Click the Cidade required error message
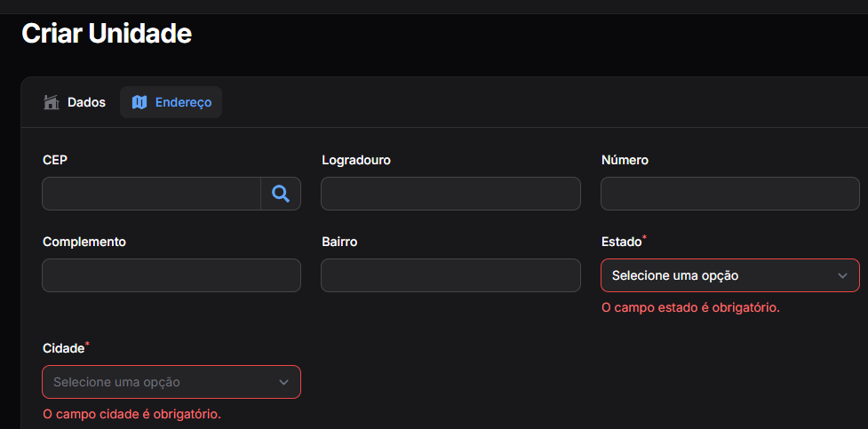 point(131,414)
